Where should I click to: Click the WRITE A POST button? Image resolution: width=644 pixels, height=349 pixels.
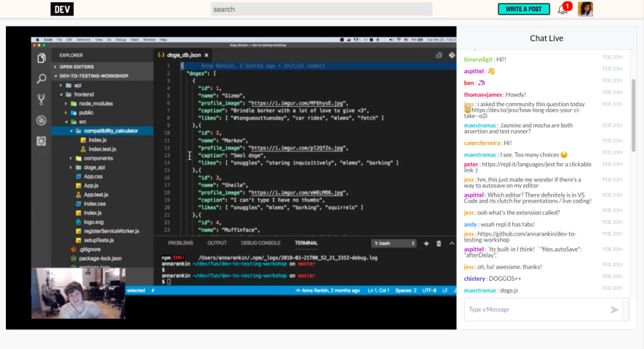524,9
